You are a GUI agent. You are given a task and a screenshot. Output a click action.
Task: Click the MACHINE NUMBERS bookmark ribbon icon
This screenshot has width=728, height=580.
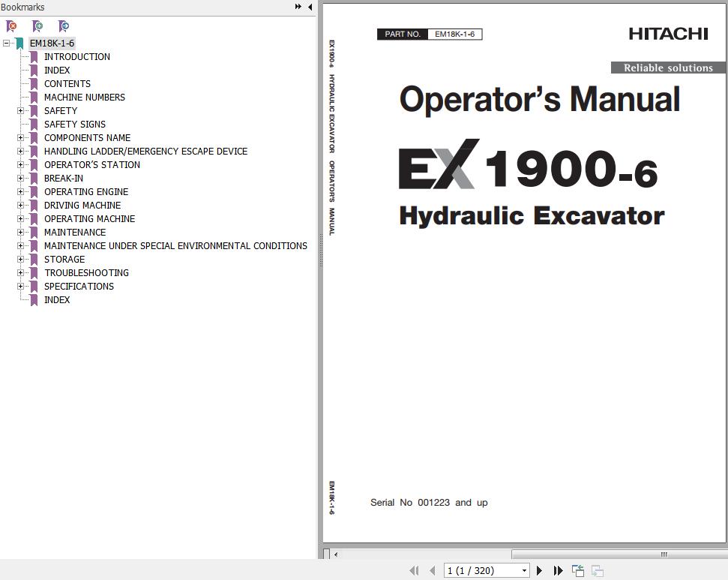[34, 97]
